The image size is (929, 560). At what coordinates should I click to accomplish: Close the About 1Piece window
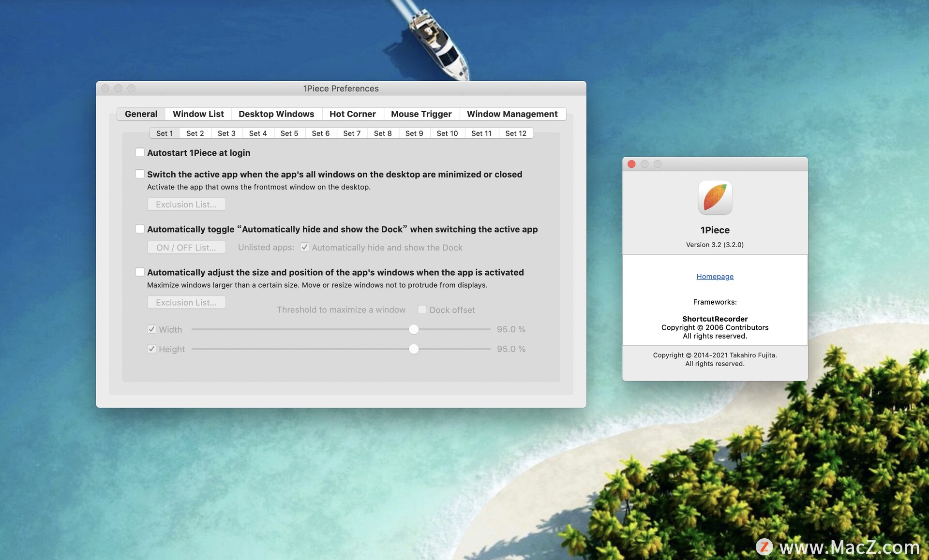click(631, 164)
